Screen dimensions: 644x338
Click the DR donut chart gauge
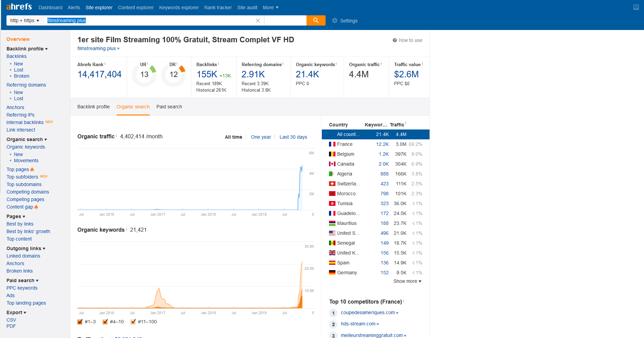pyautogui.click(x=174, y=75)
